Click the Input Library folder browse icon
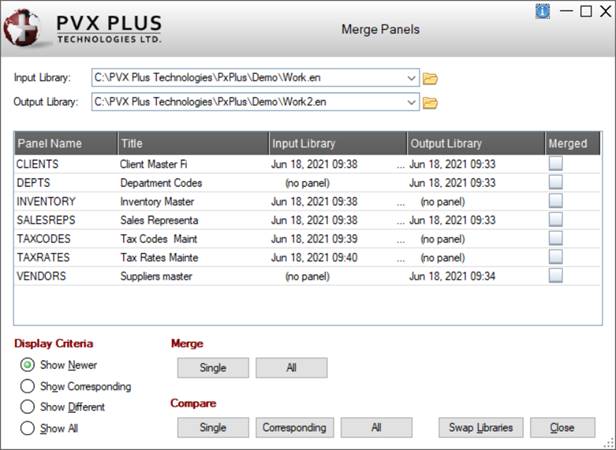Image resolution: width=616 pixels, height=450 pixels. pyautogui.click(x=431, y=78)
